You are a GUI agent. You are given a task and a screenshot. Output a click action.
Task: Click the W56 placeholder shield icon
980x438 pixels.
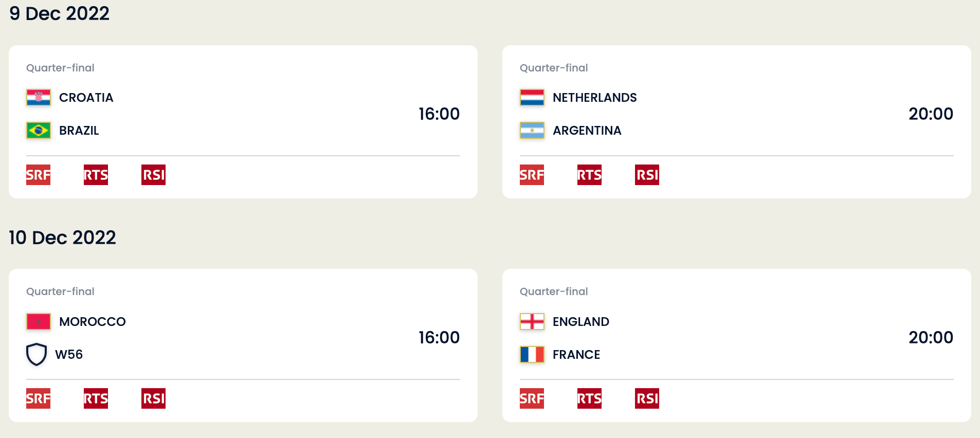[37, 355]
